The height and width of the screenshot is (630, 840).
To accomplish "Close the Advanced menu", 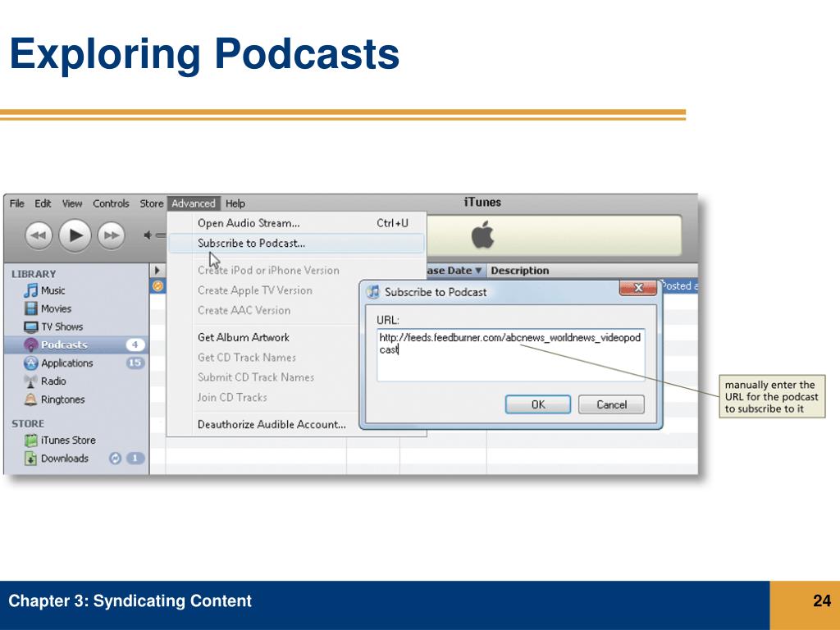I will pos(194,203).
